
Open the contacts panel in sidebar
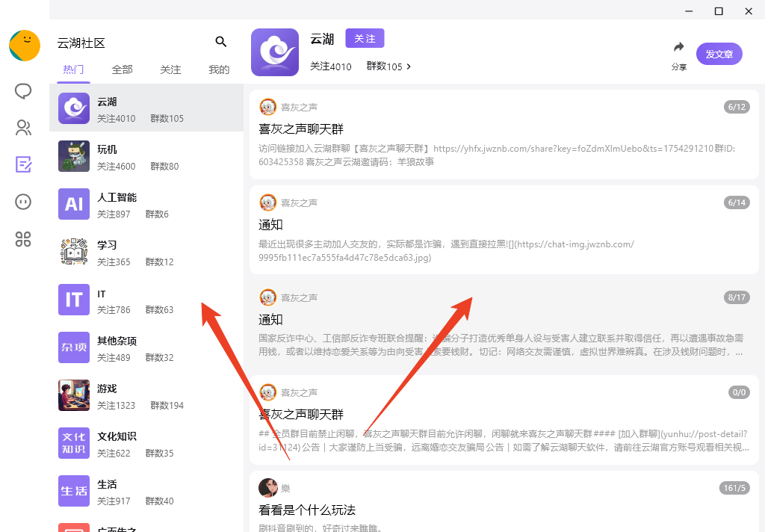[23, 127]
